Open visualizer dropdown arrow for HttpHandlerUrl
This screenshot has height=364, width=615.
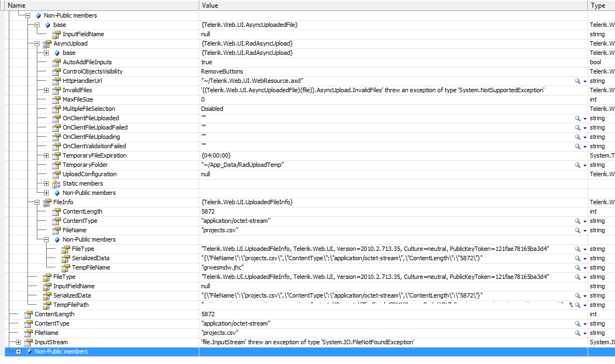(585, 81)
